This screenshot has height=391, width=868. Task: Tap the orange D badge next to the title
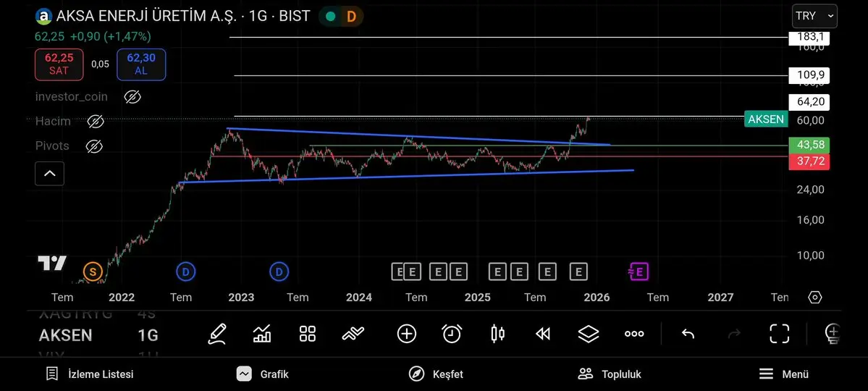pos(351,17)
